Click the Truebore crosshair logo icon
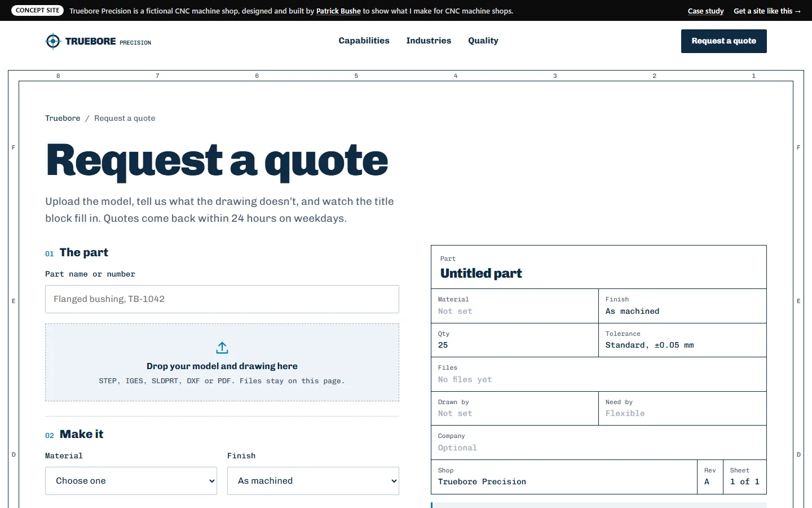This screenshot has height=508, width=812. click(x=53, y=41)
